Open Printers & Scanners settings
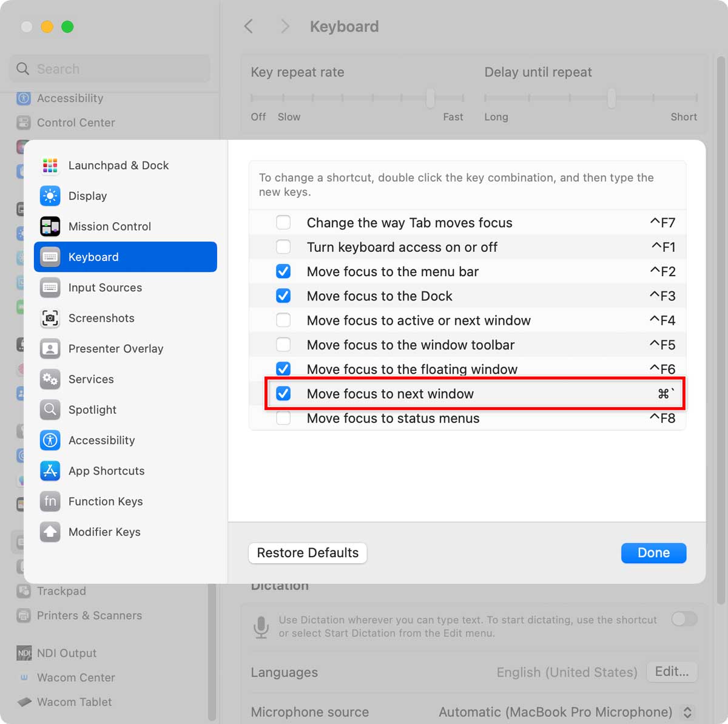The width and height of the screenshot is (728, 724). 89,615
